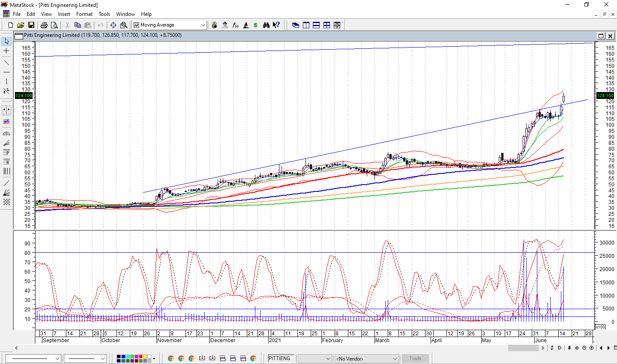Screen dimensions: 617x364
Task: Expand the line style dropdown at bottom left
Action: tap(57, 358)
